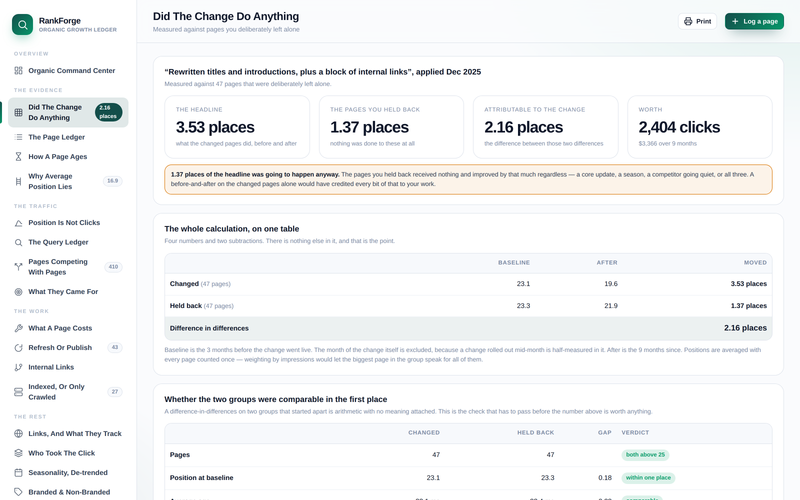Click the icon beside Position Is Not Clicks
The height and width of the screenshot is (500, 800).
pos(18,223)
